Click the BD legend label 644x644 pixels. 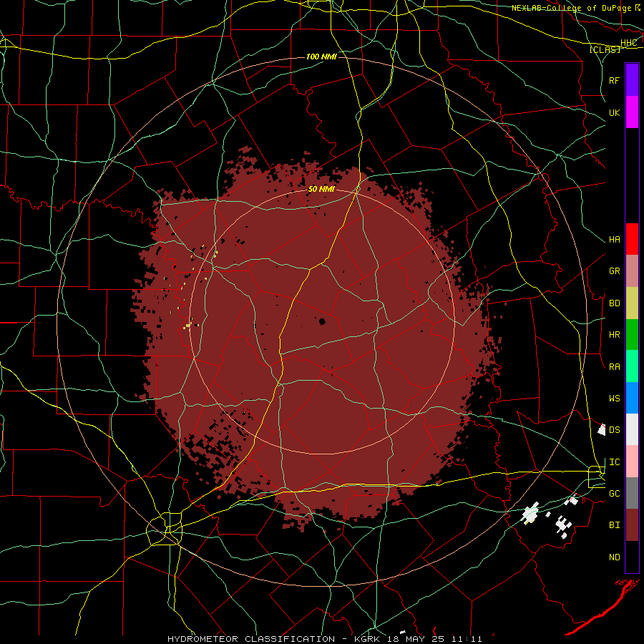(614, 303)
